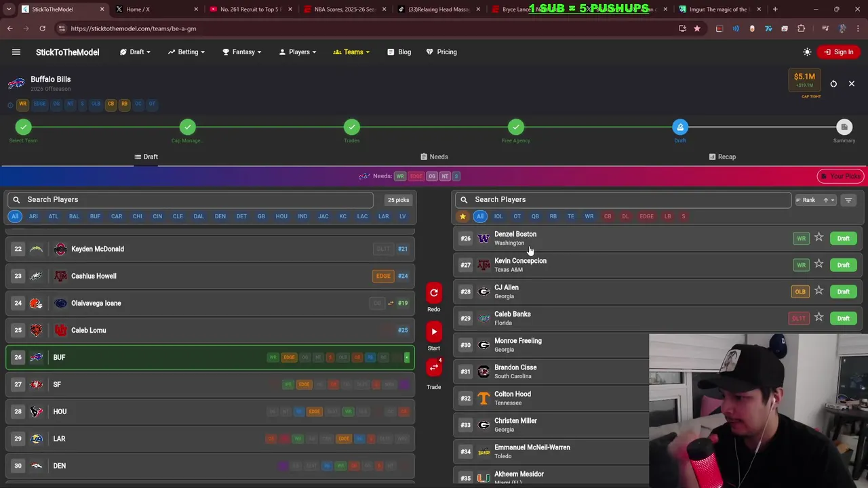Open the Trade swap icon
Screen dimensions: 868x488
click(434, 367)
